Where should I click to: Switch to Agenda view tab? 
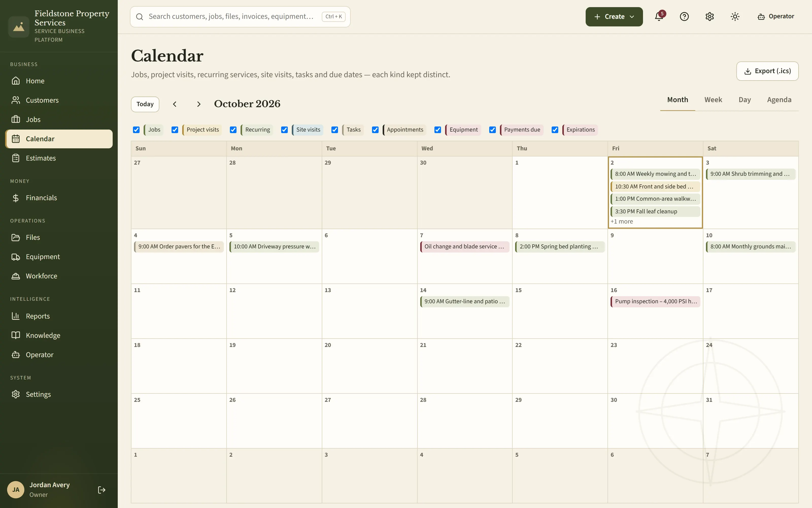click(779, 100)
